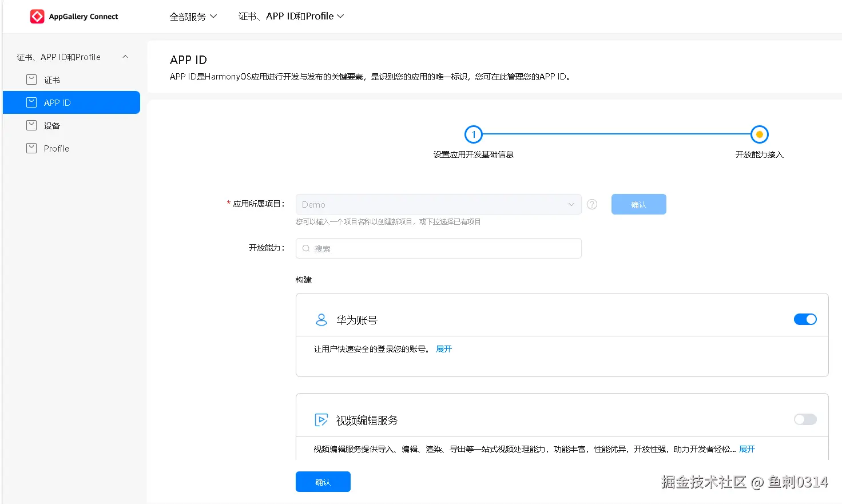
Task: Collapse the 证书、APP ID和Profile sidebar group
Action: coord(125,57)
